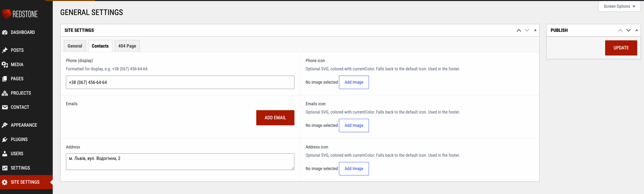The width and height of the screenshot is (644, 194).
Task: Move Site Settings panel up arrow
Action: click(x=519, y=30)
